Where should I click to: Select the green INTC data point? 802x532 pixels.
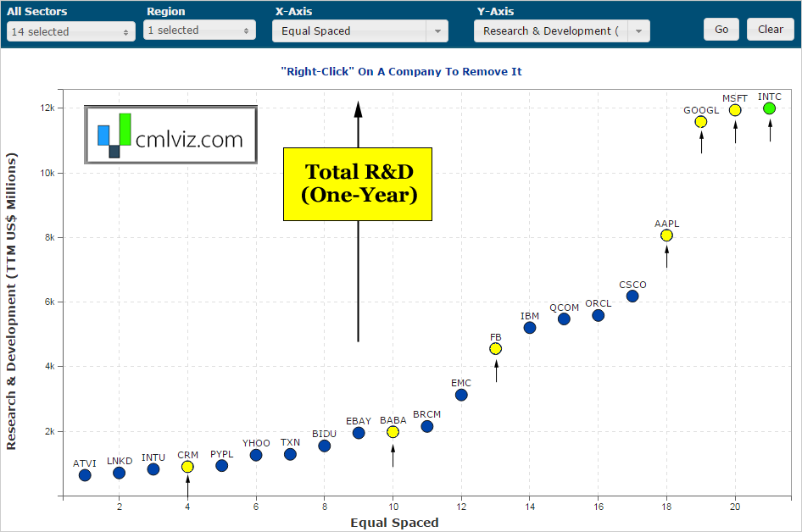coord(769,108)
